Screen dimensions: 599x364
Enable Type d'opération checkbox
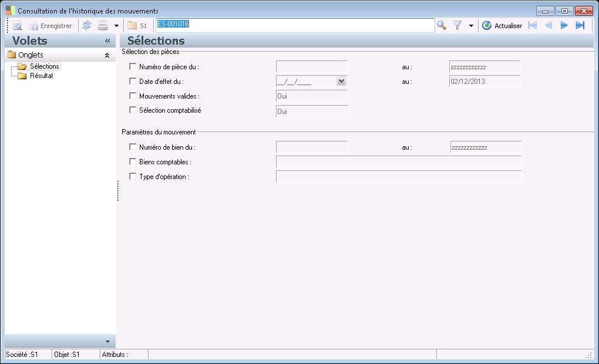point(133,176)
